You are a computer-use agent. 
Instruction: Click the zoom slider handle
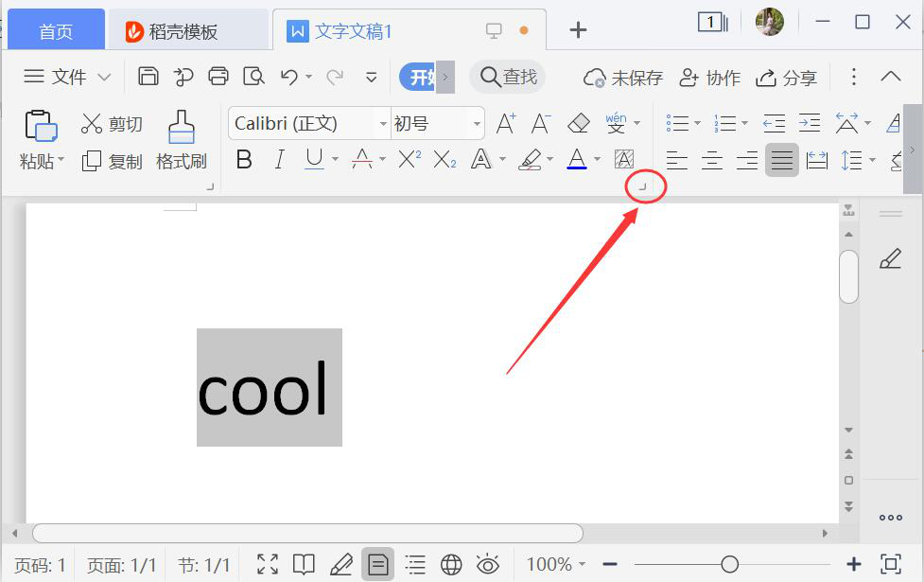pyautogui.click(x=729, y=564)
